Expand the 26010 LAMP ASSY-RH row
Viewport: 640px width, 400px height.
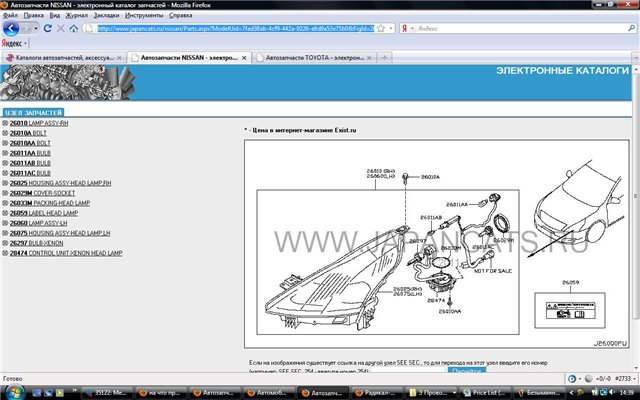[x=5, y=123]
